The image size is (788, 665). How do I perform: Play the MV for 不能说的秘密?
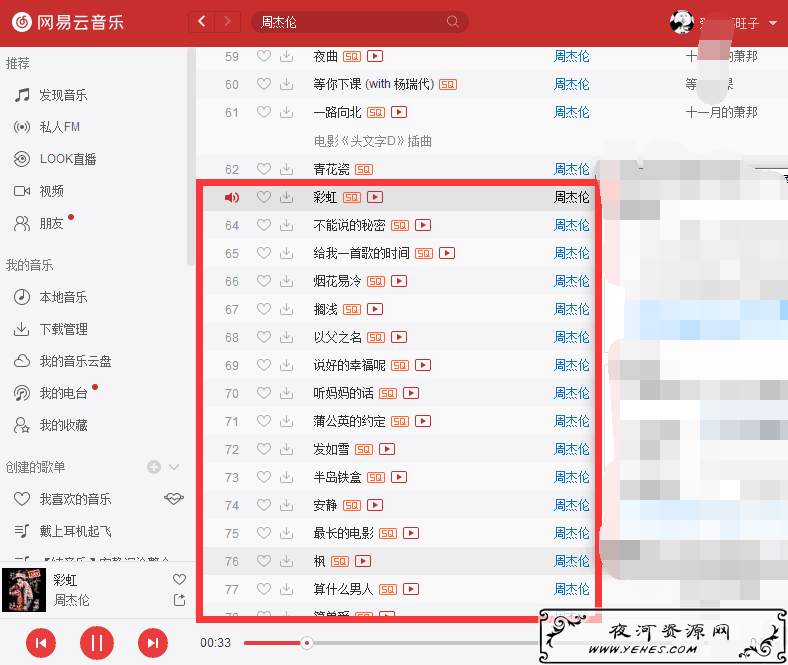click(423, 225)
